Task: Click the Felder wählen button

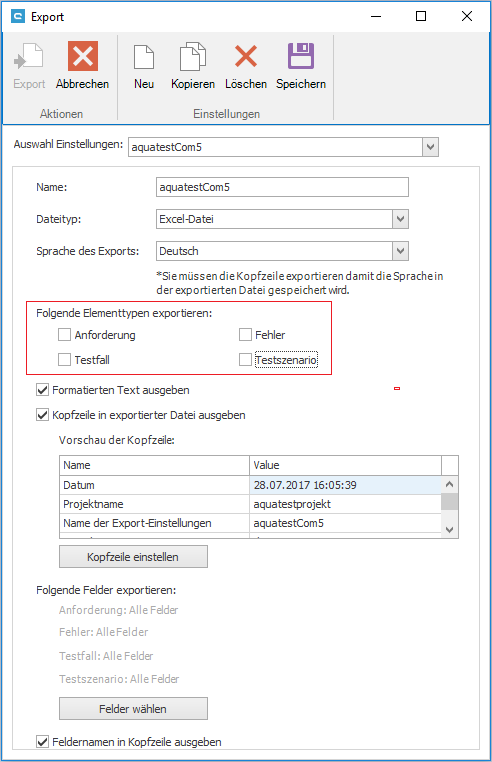Action: point(133,709)
